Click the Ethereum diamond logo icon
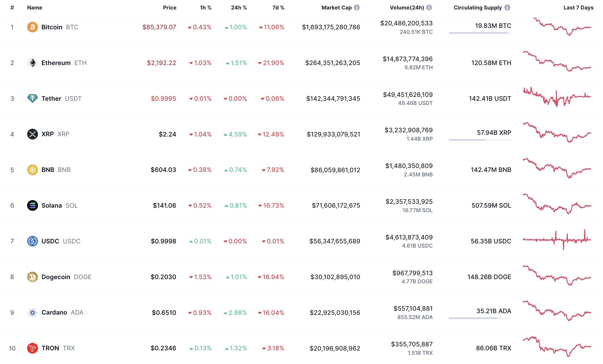The height and width of the screenshot is (364, 603). coord(32,63)
